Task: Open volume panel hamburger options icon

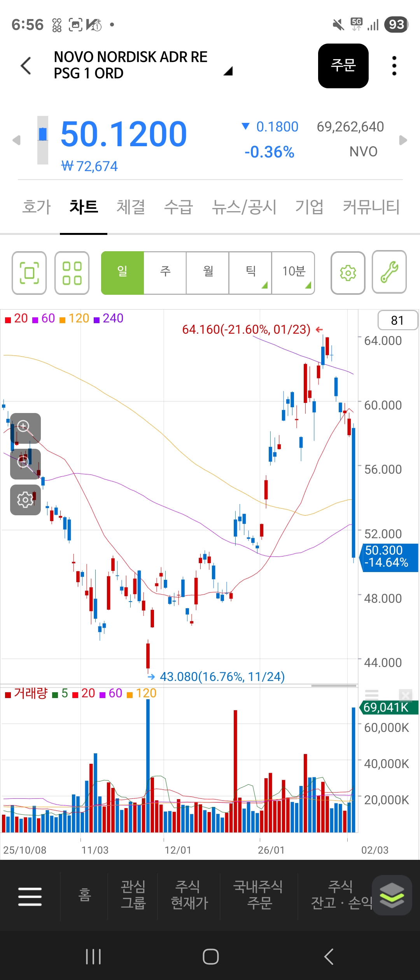Action: 371,695
